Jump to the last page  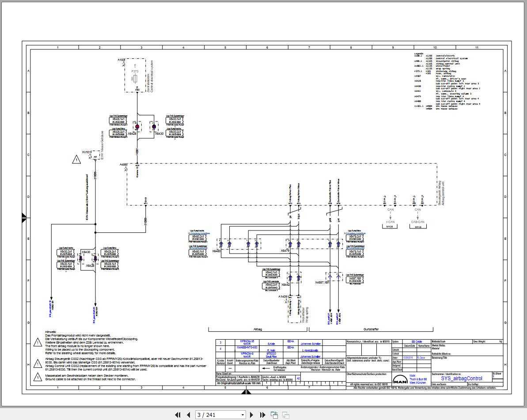pyautogui.click(x=262, y=415)
